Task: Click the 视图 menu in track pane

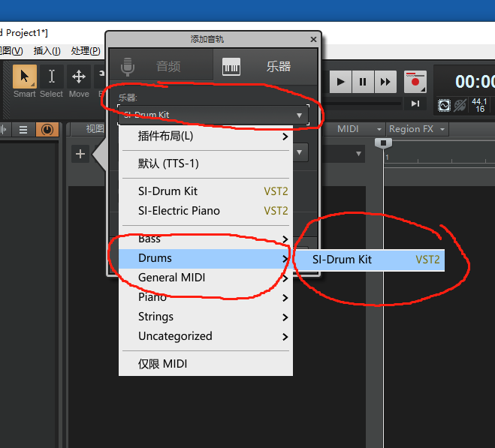Action: 95,129
